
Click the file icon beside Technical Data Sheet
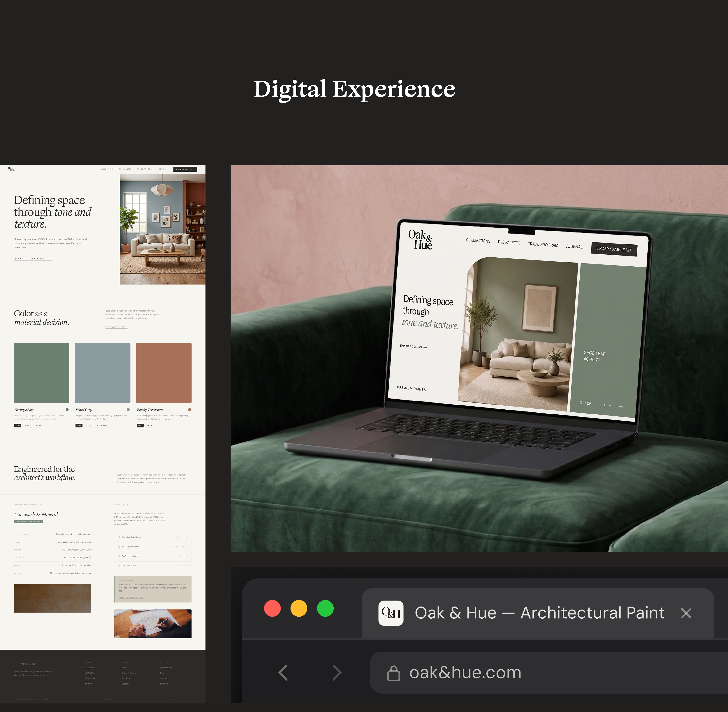point(119,537)
